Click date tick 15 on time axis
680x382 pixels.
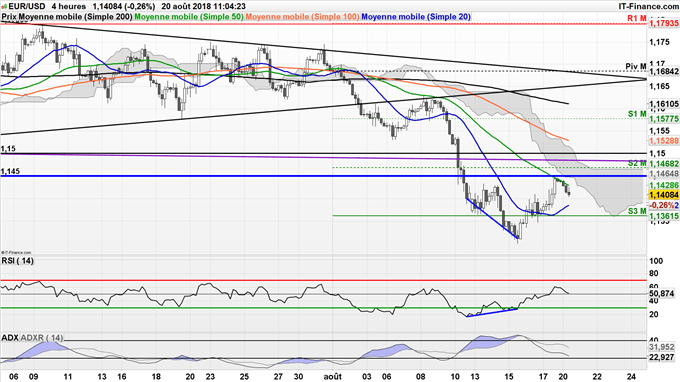point(509,376)
